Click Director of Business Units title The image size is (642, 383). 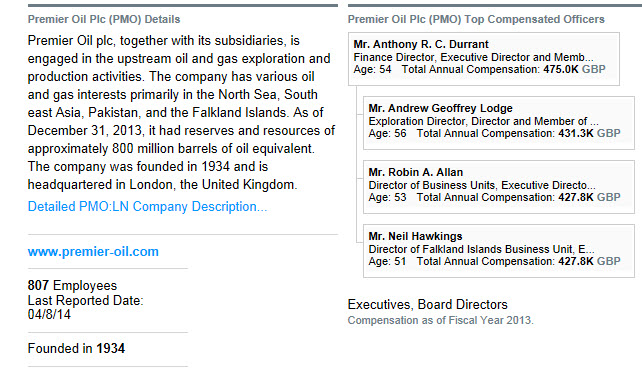(482, 185)
